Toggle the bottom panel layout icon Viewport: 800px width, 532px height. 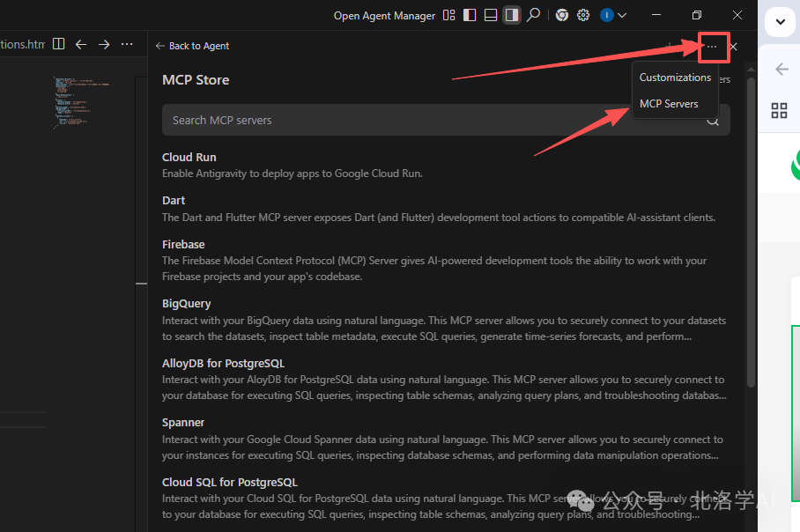[491, 15]
